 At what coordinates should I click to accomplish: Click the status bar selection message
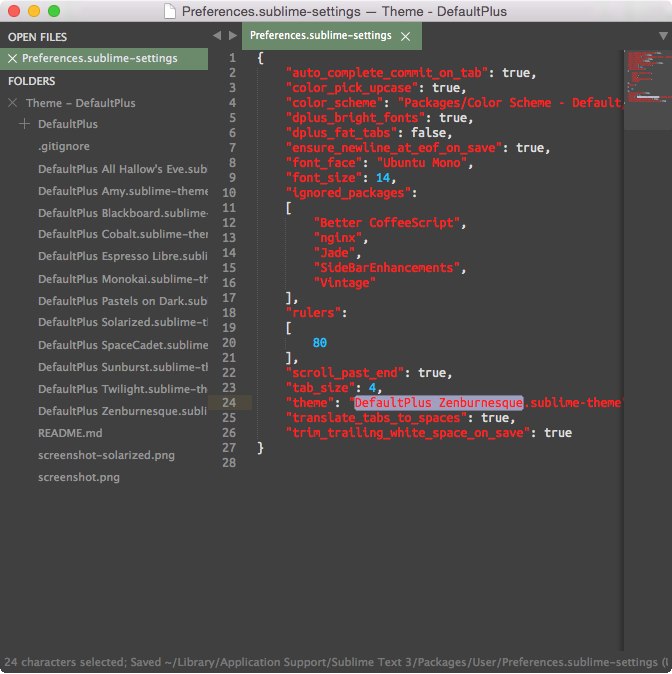click(335, 662)
